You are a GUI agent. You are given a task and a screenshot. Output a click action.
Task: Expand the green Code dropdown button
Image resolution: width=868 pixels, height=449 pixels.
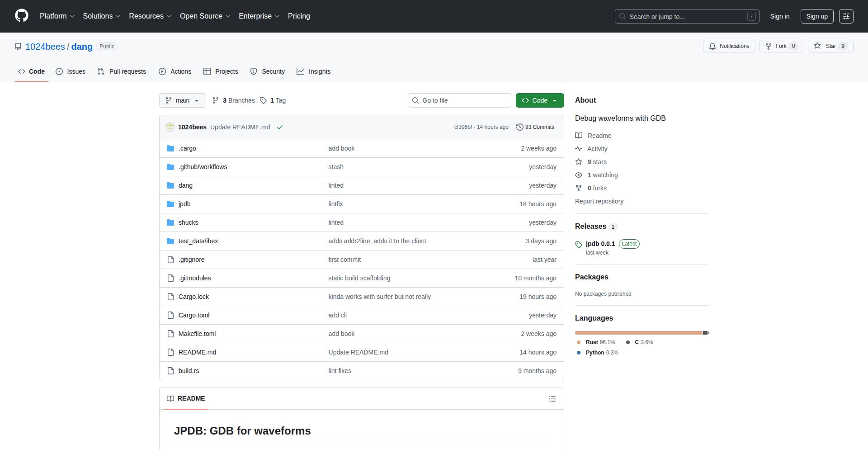pyautogui.click(x=539, y=100)
